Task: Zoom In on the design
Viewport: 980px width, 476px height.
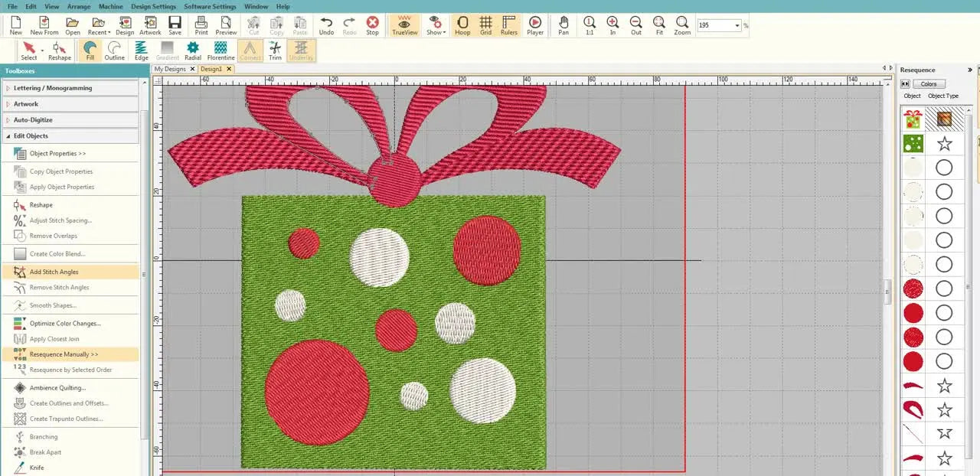Action: click(612, 26)
